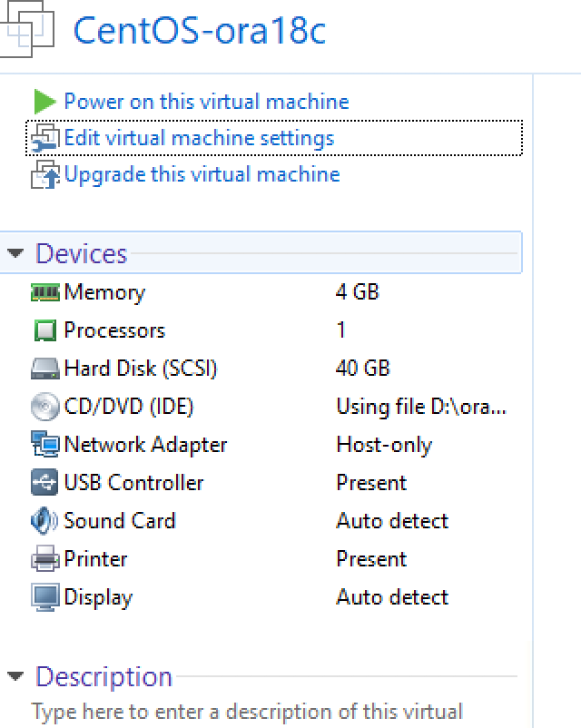Viewport: 581px width, 728px height.
Task: Collapse the Devices section
Action: [x=15, y=253]
